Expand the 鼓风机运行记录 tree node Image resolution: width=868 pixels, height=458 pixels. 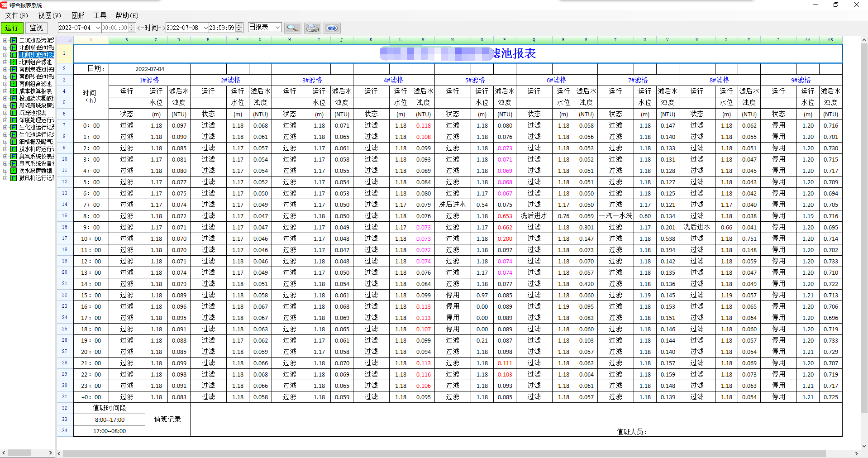5,178
